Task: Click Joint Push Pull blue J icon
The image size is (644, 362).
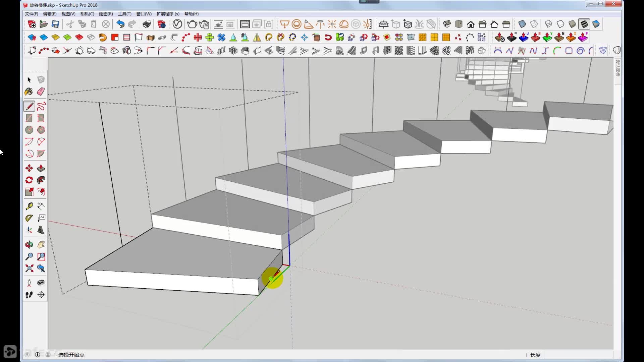Action: click(x=524, y=37)
